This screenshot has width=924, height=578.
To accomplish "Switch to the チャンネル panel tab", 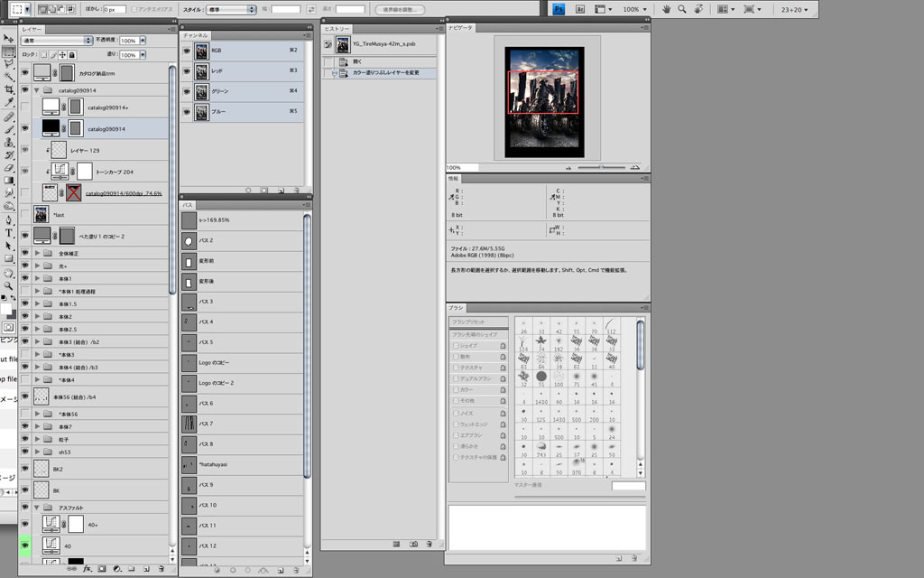I will tap(197, 35).
